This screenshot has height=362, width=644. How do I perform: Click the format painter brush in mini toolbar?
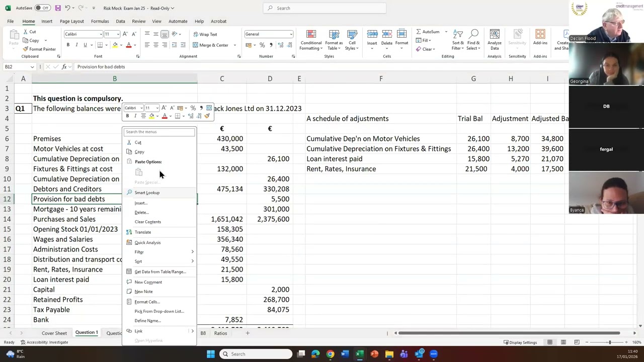pos(207,116)
